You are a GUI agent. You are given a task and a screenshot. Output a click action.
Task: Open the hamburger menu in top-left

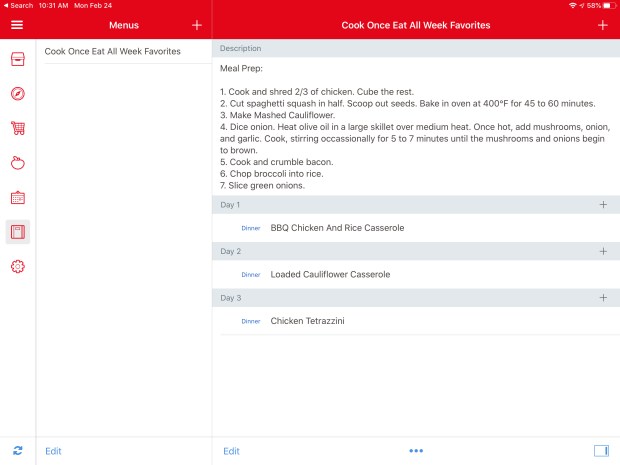[17, 25]
